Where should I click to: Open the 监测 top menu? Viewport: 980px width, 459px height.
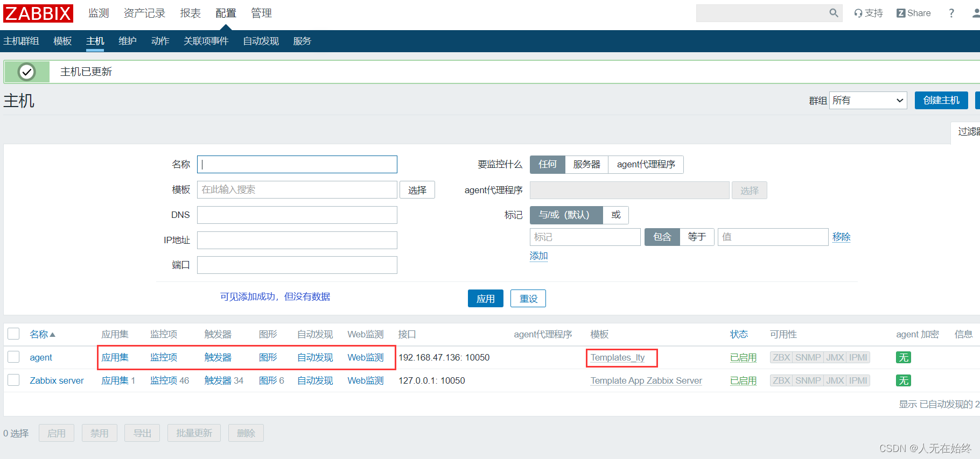point(99,13)
